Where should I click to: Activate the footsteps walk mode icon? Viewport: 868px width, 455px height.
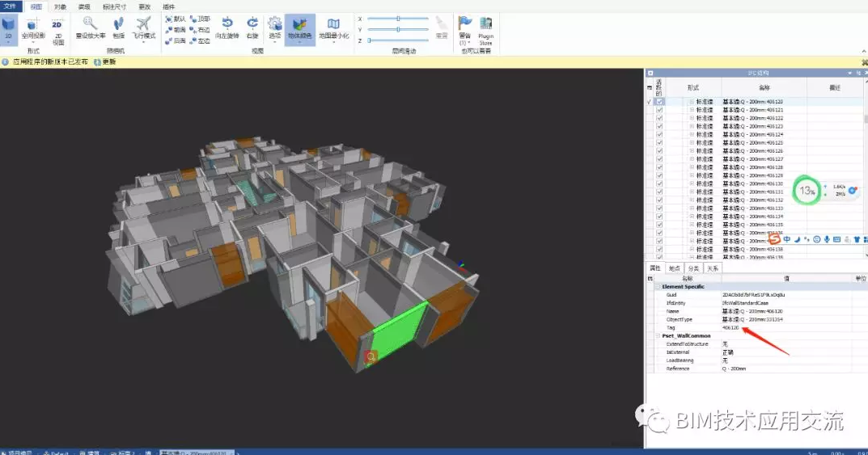click(118, 23)
